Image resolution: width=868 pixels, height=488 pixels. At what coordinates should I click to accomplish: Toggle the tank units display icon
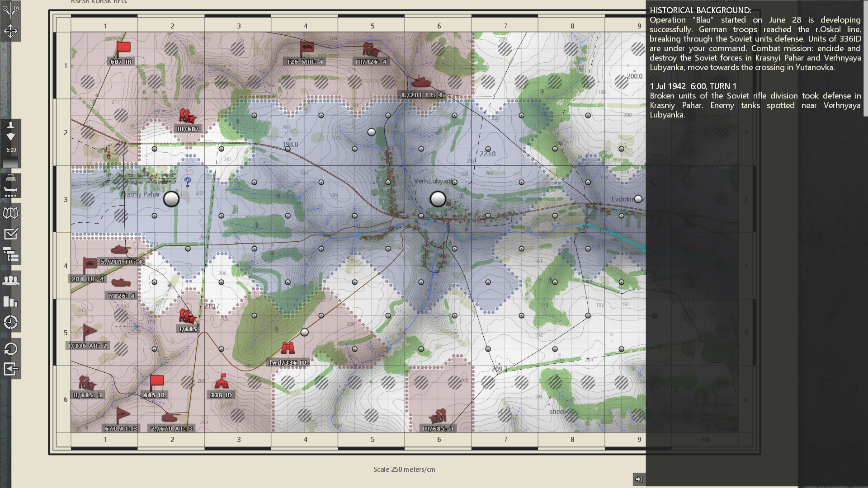(10, 178)
